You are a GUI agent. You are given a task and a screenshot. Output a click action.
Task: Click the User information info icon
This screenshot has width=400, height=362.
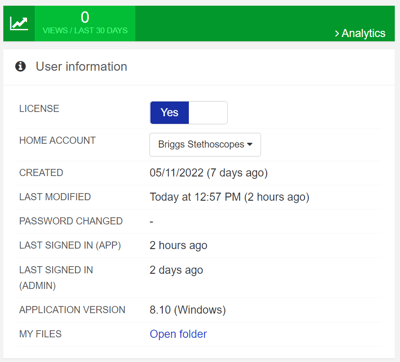[x=20, y=66]
